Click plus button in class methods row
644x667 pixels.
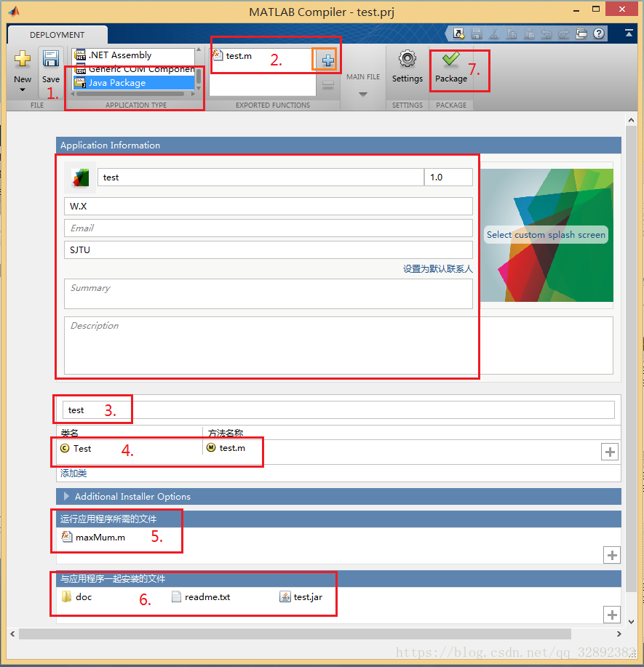coord(610,452)
